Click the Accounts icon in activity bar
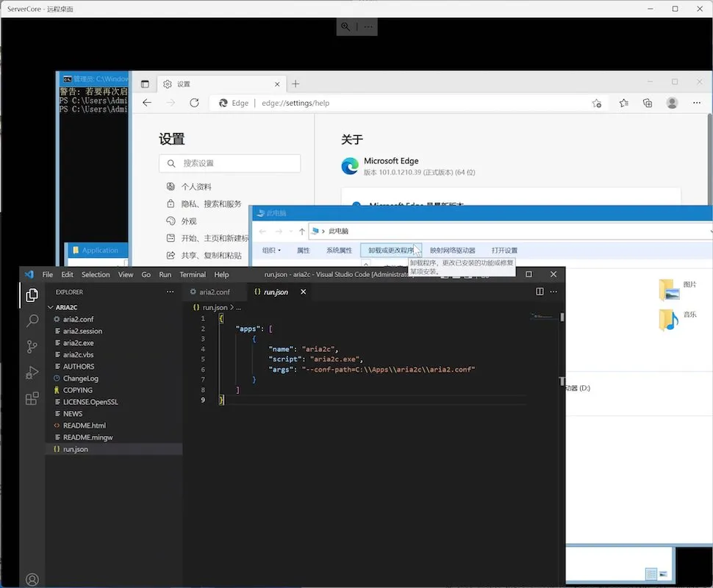The width and height of the screenshot is (713, 588). [32, 580]
